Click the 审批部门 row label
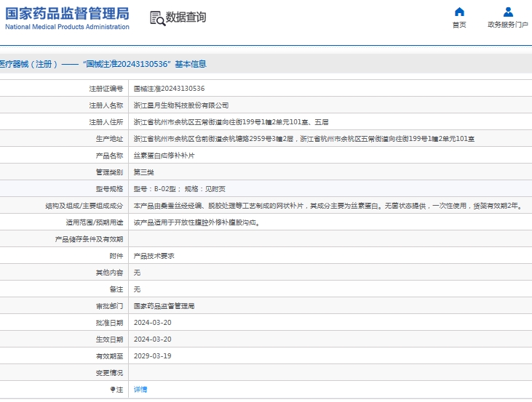The height and width of the screenshot is (402, 532). (x=109, y=306)
